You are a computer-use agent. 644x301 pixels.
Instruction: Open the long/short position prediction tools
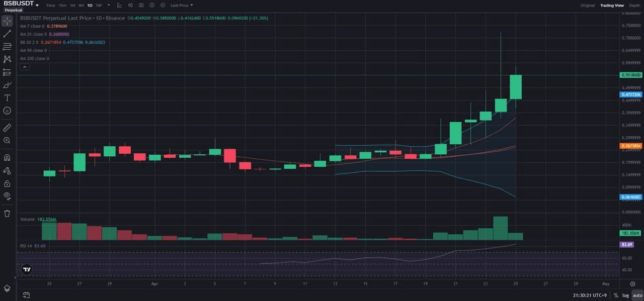click(7, 72)
